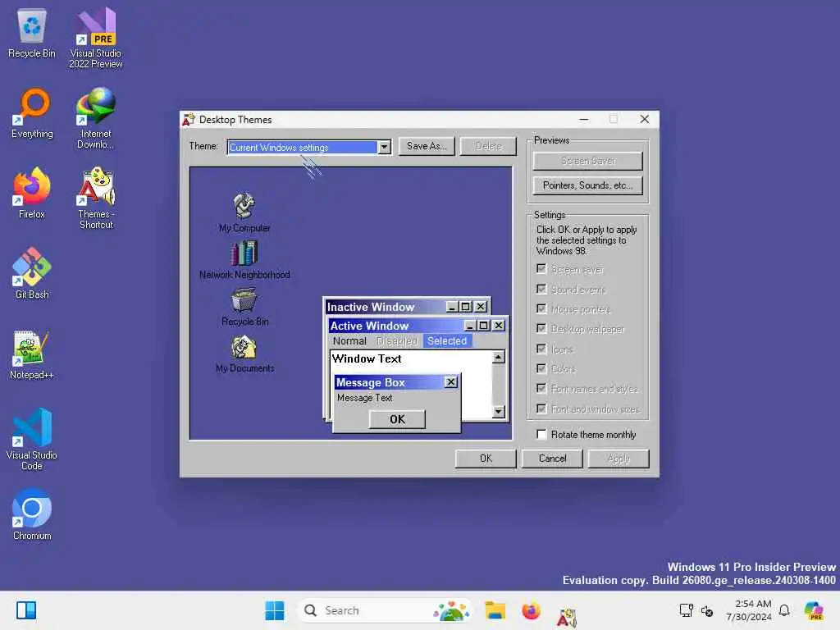
Task: Select the Git Bash desktop icon
Action: pos(32,274)
